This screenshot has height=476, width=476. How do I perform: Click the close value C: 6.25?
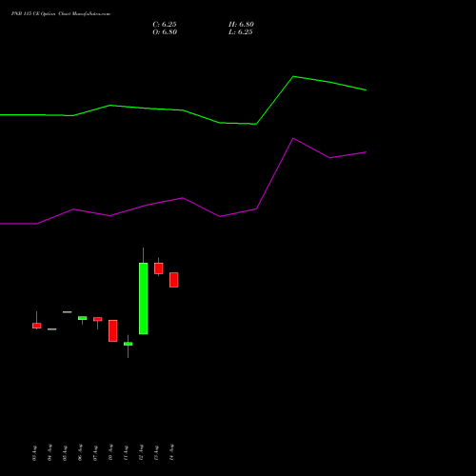[x=165, y=25]
